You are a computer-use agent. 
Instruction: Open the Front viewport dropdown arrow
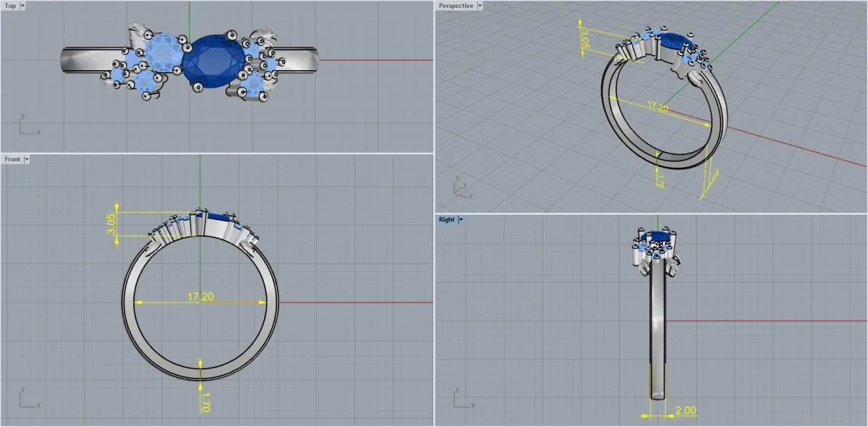click(x=27, y=159)
